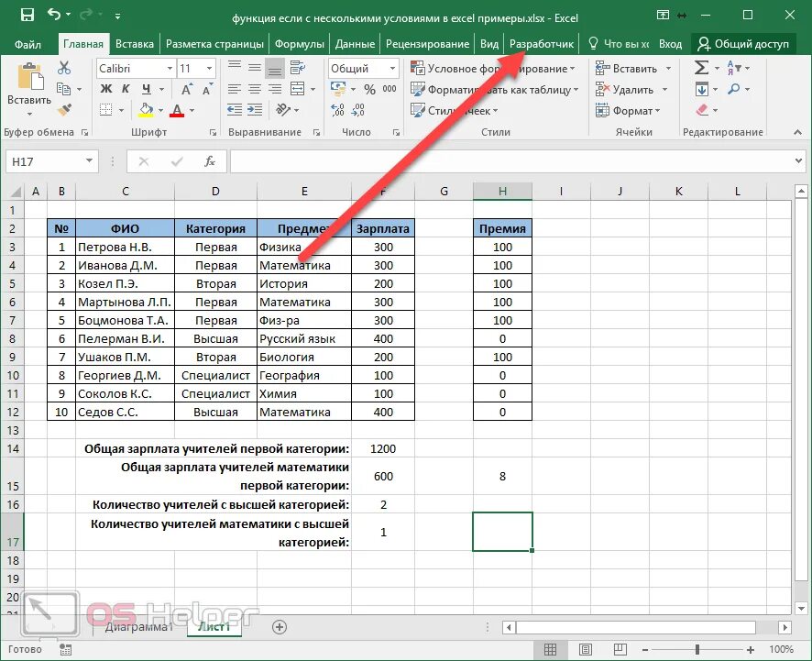This screenshot has width=812, height=661.
Task: Toggle bottom vertical alignment
Action: (275, 67)
